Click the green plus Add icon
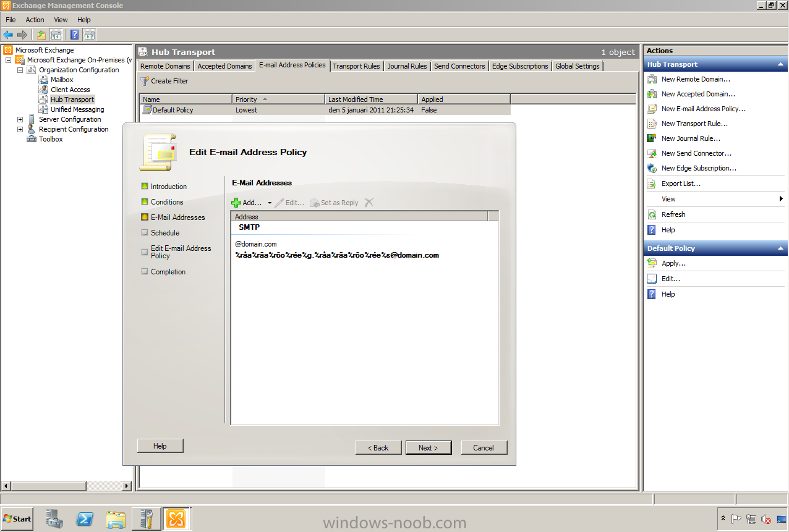This screenshot has width=789, height=532. coord(236,203)
